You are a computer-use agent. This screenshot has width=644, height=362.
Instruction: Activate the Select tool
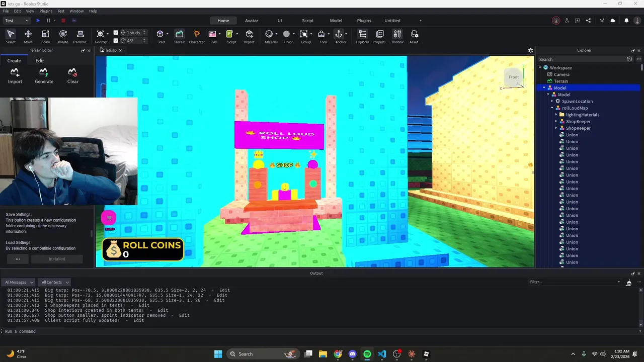(11, 36)
